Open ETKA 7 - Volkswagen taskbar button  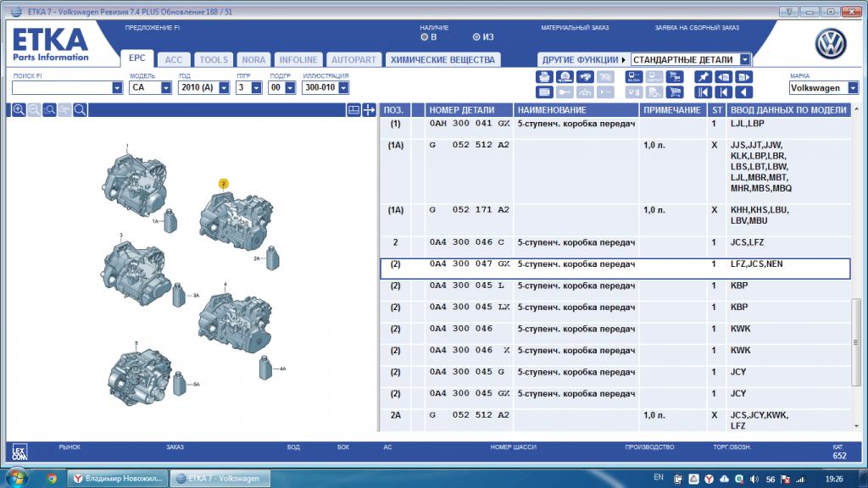pos(220,478)
